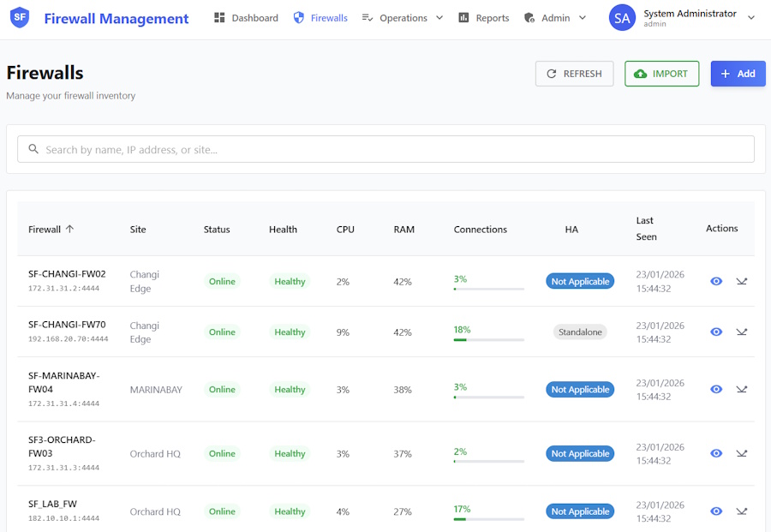Click the magnifier icon in search bar
The image size is (771, 532).
(x=33, y=149)
